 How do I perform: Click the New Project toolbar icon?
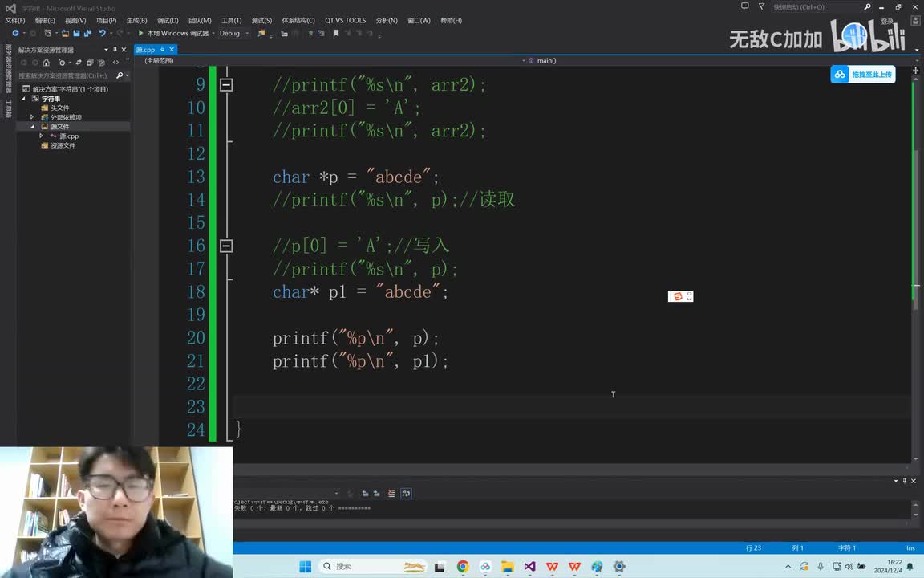48,33
